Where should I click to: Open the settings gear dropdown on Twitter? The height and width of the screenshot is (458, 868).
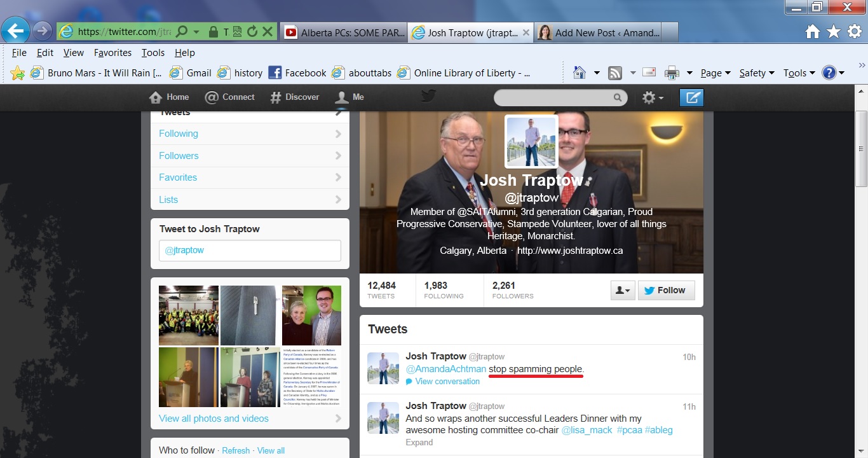click(x=652, y=97)
